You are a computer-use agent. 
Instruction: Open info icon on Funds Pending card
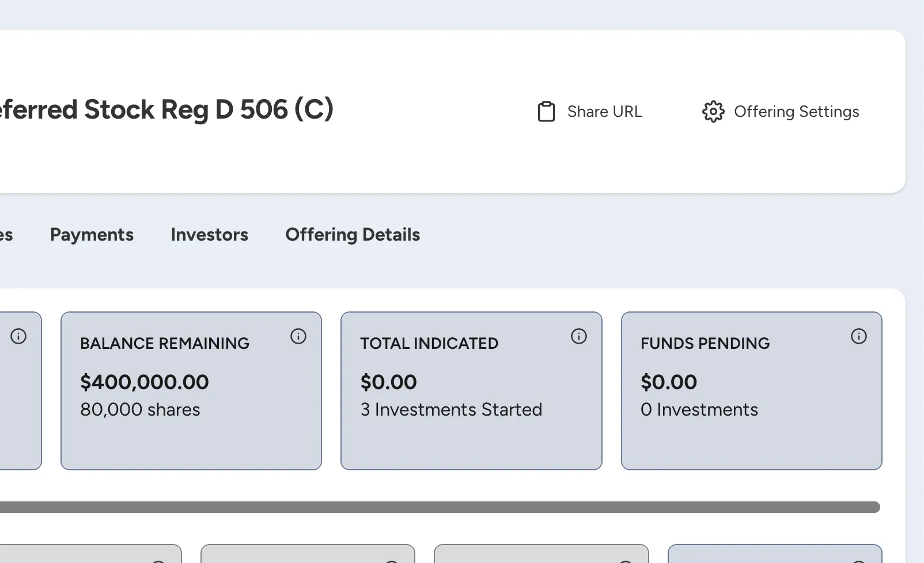[859, 336]
